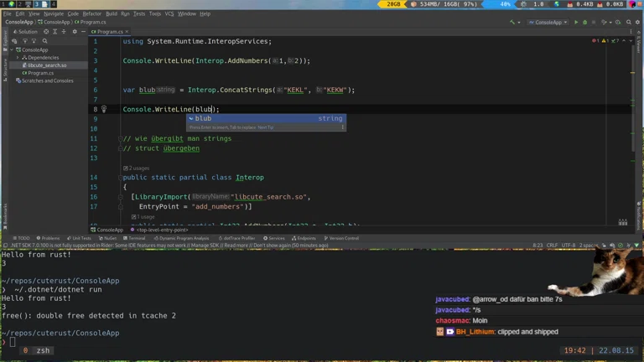Screen dimensions: 644x362
Task: Collapse the ConsoleApp project node
Action: [12, 49]
